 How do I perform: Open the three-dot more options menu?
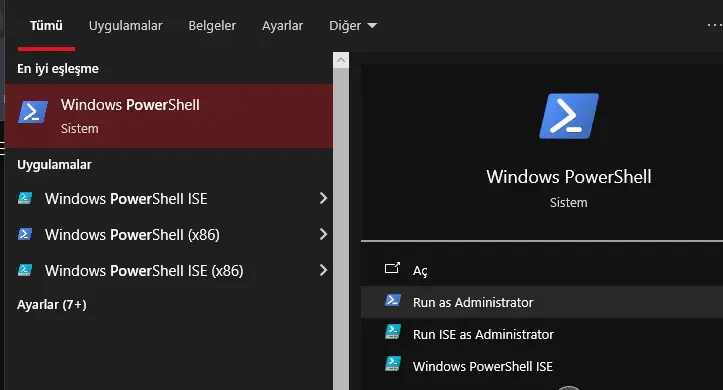pos(715,25)
